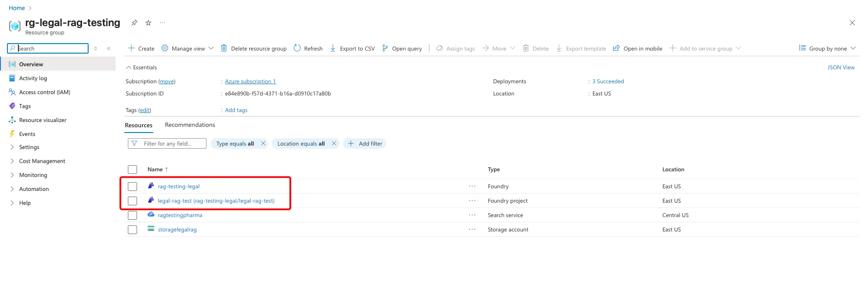Click Export template button
Screen dimensions: 868x306
point(581,48)
